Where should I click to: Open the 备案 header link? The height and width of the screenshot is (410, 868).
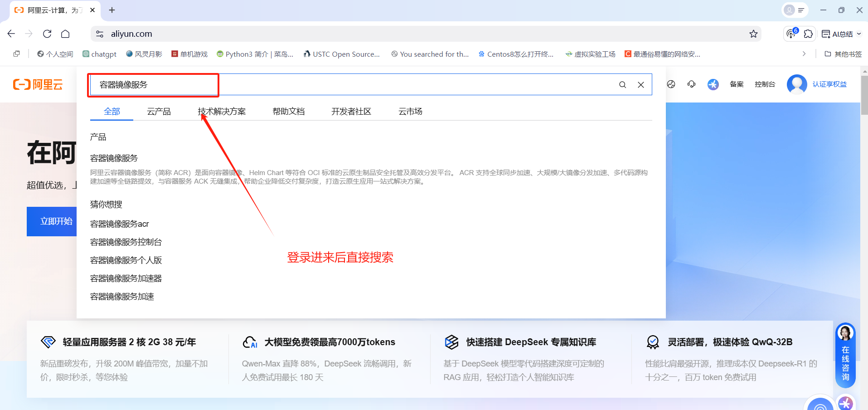point(737,84)
